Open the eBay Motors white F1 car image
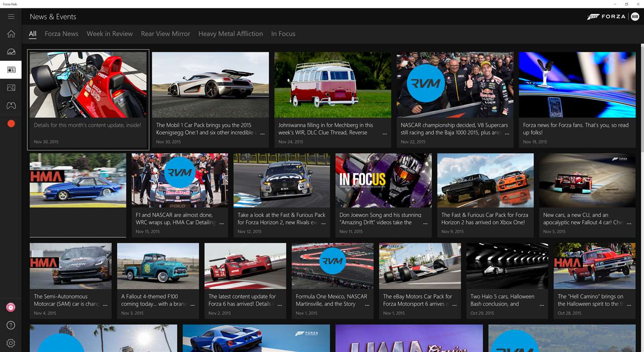Viewport: 644px width, 352px height. click(x=420, y=266)
